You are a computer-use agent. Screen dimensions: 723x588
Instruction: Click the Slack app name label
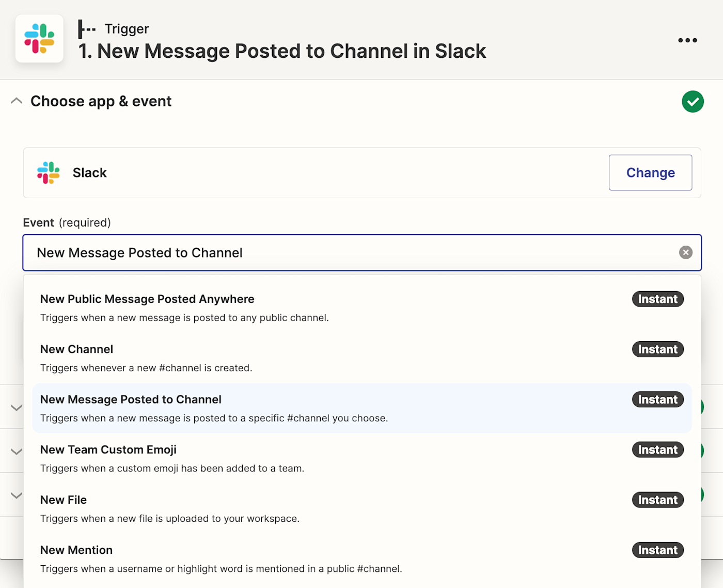pos(90,173)
